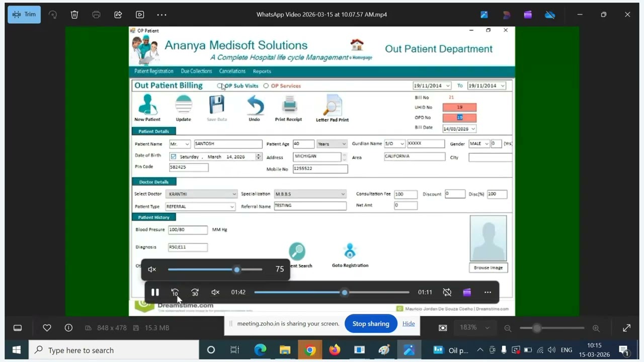Screen dimensions: 644x362
Task: Click the Update icon in Out Patient Billing
Action: point(184,105)
